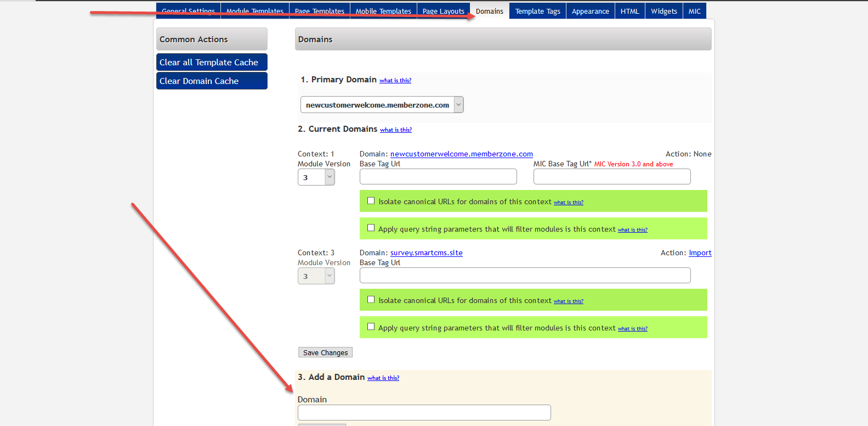868x426 pixels.
Task: Open the survey.smartcms.site domain link
Action: pyautogui.click(x=426, y=253)
